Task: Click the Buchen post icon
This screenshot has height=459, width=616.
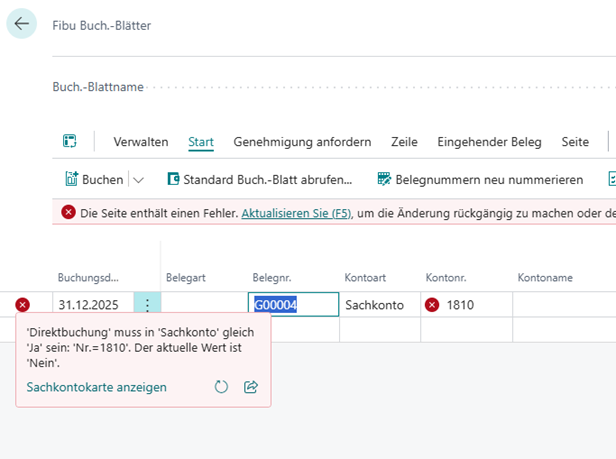Action: tap(72, 179)
